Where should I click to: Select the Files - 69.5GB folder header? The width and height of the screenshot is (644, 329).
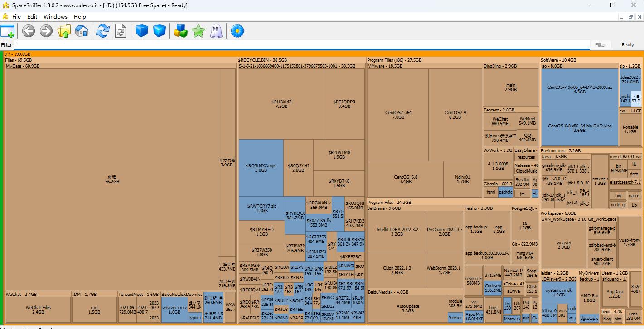(120, 60)
